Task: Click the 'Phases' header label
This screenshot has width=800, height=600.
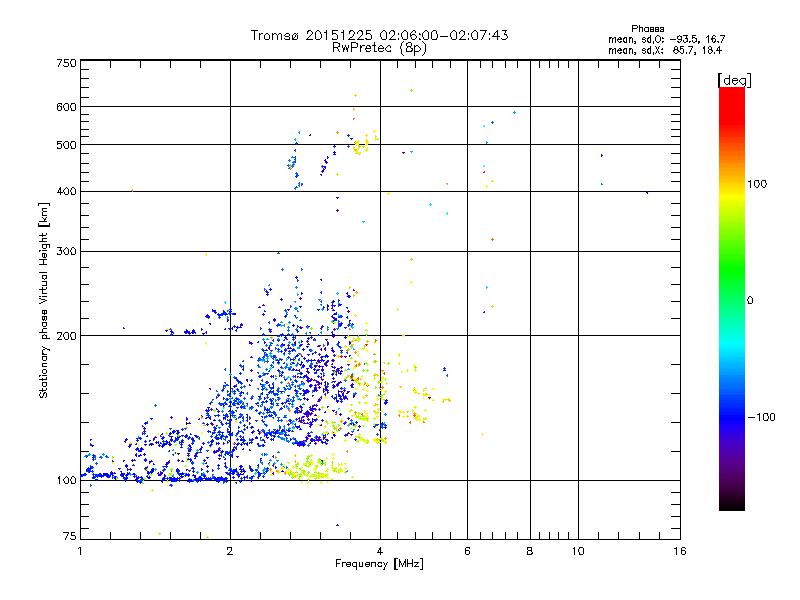Action: point(647,29)
